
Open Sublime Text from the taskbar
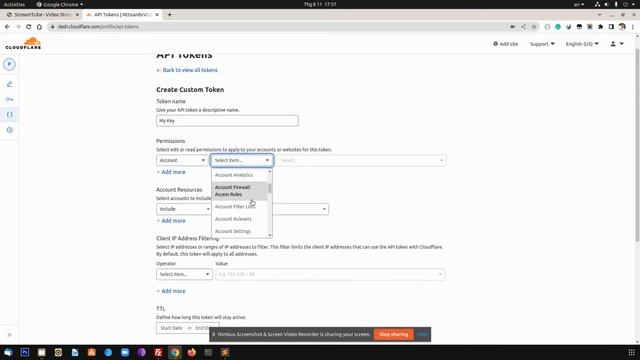225,352
